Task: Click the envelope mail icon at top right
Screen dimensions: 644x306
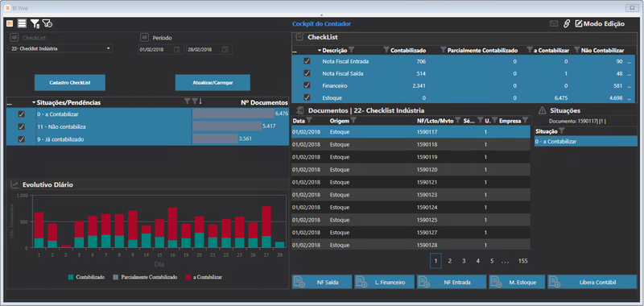Action: (554, 24)
